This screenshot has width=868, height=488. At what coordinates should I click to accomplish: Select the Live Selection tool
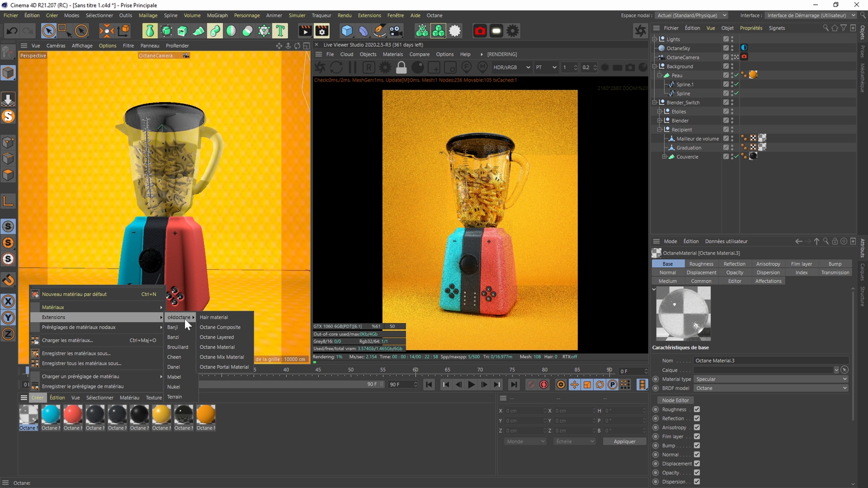pyautogui.click(x=49, y=31)
